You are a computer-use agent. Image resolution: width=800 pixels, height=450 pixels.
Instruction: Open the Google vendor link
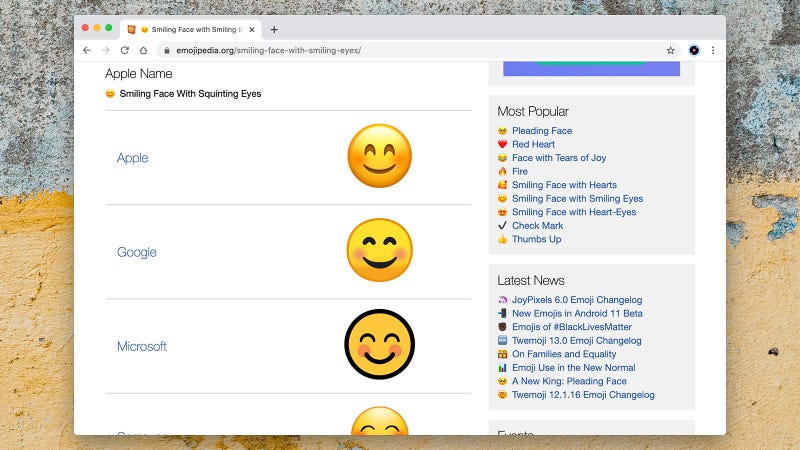[137, 252]
